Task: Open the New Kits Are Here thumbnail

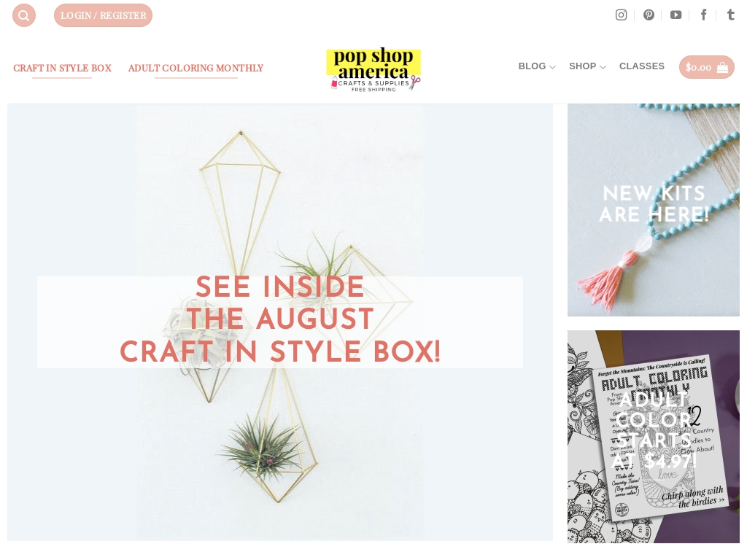Action: (654, 210)
